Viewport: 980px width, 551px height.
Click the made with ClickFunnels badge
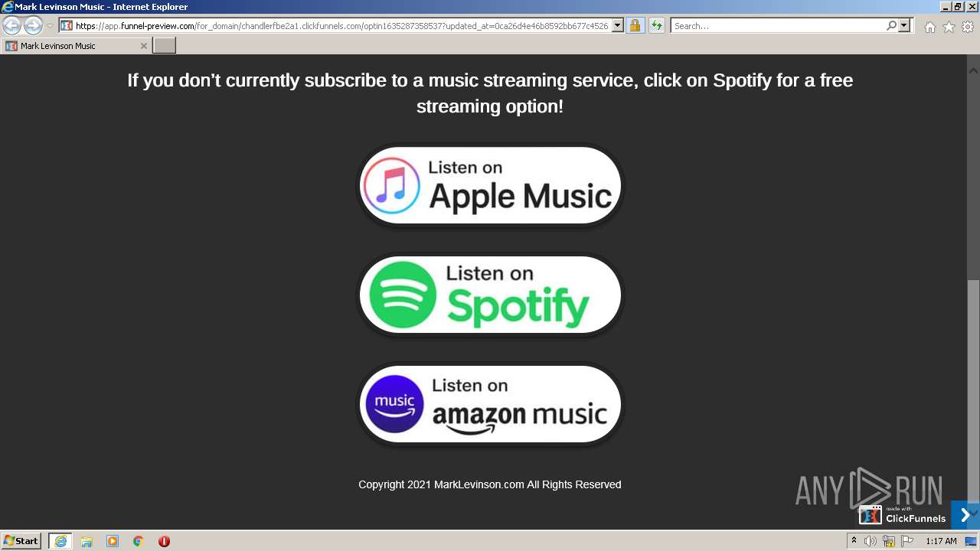coord(903,514)
